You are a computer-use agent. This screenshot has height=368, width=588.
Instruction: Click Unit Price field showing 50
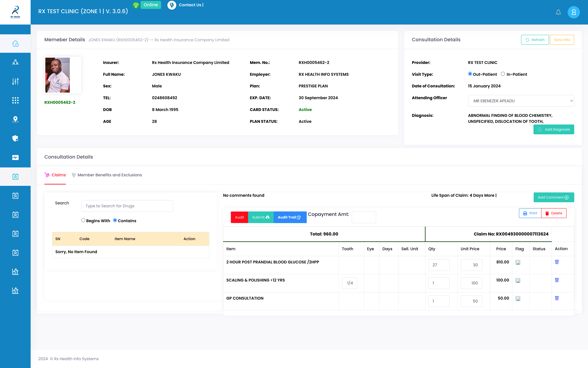[471, 301]
